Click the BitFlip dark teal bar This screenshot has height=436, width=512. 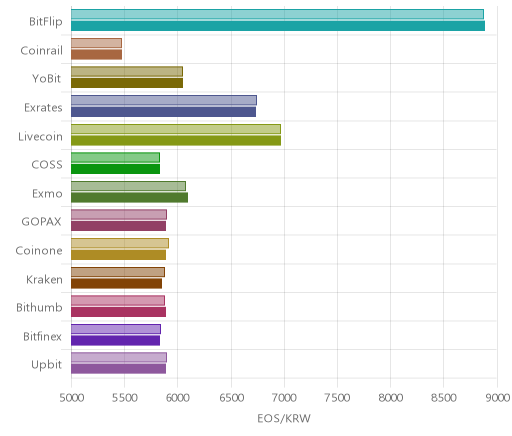pyautogui.click(x=278, y=26)
